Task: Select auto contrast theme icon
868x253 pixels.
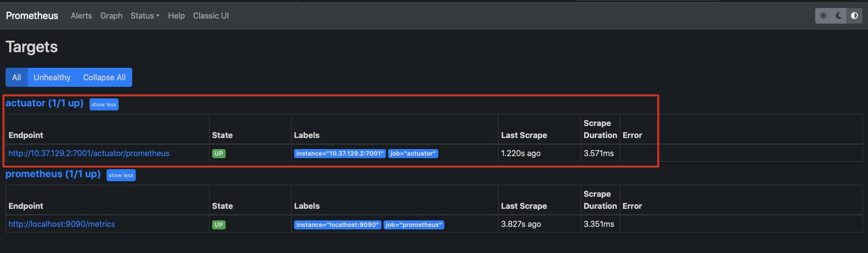Action: coord(854,16)
